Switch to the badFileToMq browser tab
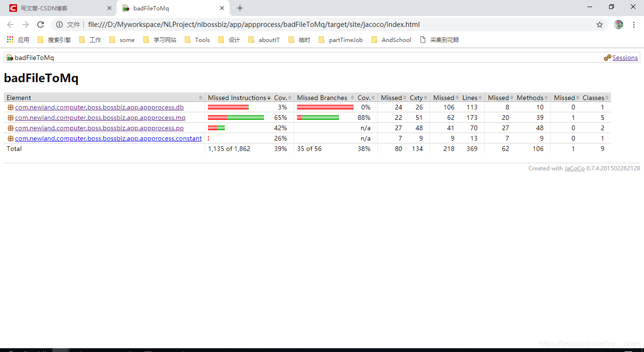This screenshot has height=352, width=644. tap(172, 8)
